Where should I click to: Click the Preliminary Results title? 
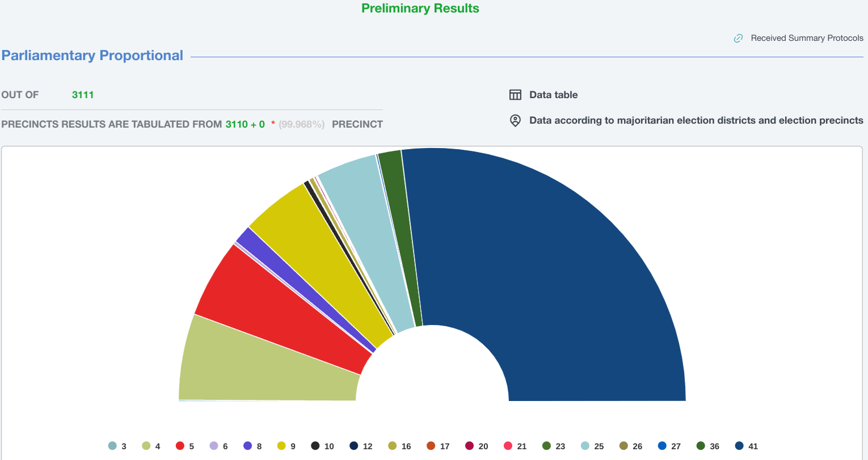coord(420,9)
